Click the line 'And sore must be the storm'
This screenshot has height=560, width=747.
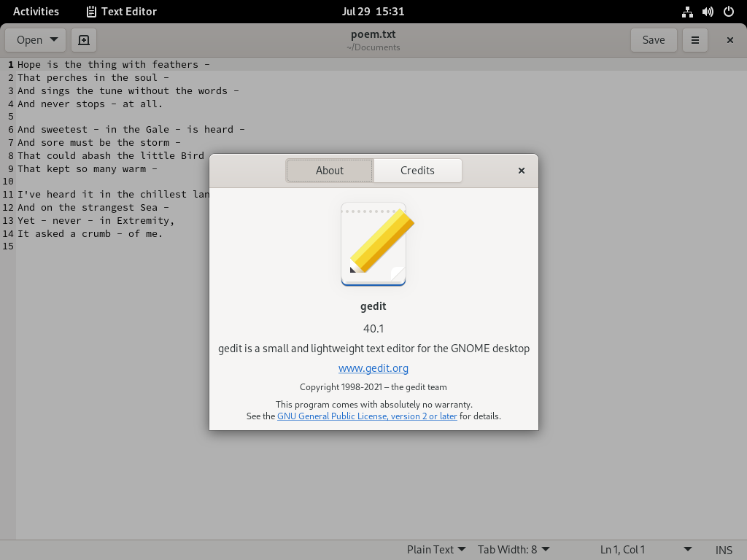[99, 142]
